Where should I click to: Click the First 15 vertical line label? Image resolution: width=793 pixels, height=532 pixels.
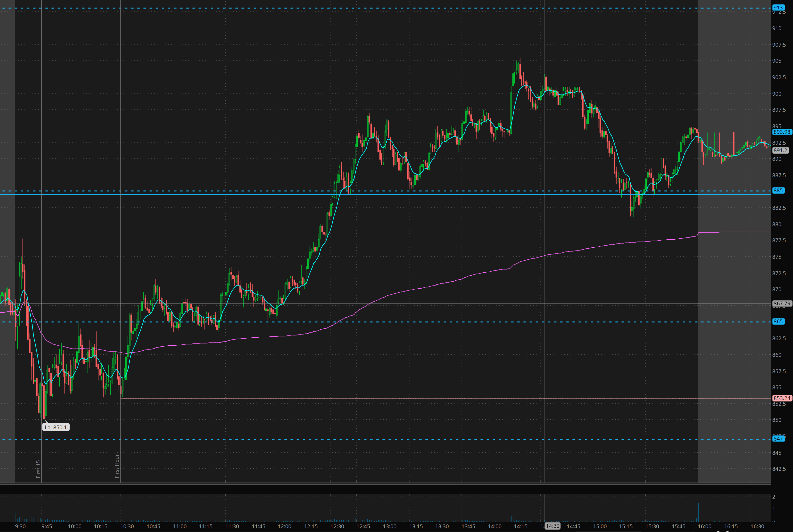(38, 469)
